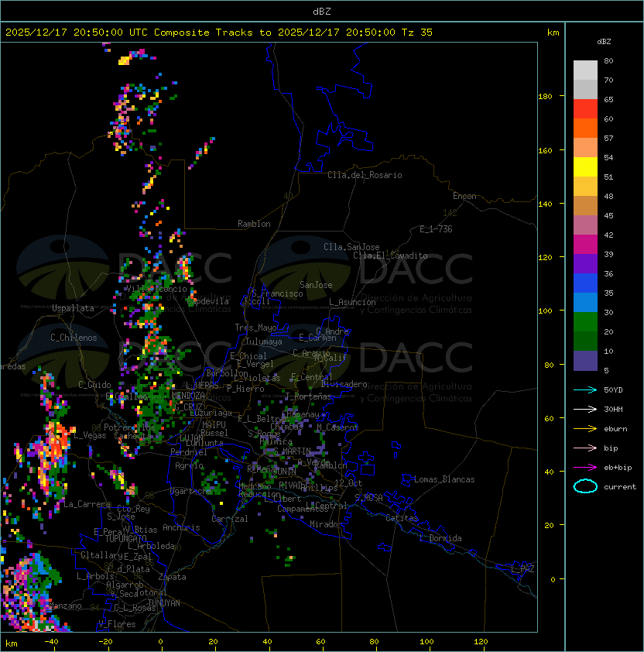Click the magenta eb+bip arrow legend icon

point(585,468)
